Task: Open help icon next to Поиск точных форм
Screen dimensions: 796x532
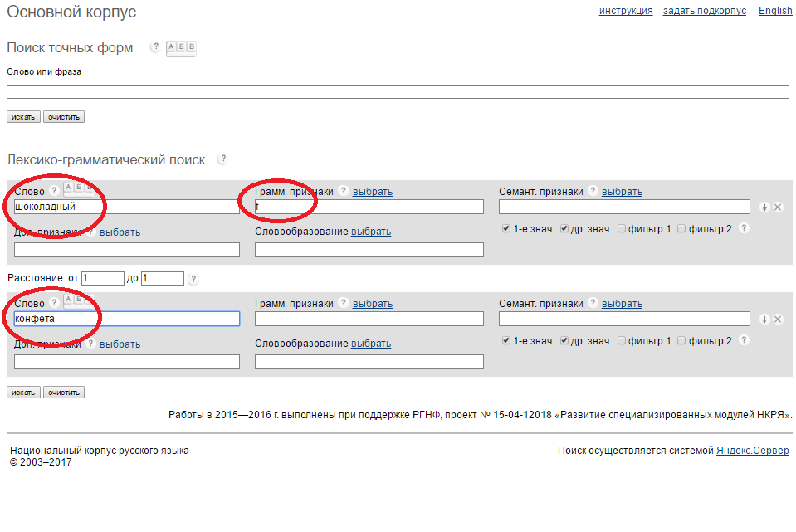Action: (x=155, y=46)
